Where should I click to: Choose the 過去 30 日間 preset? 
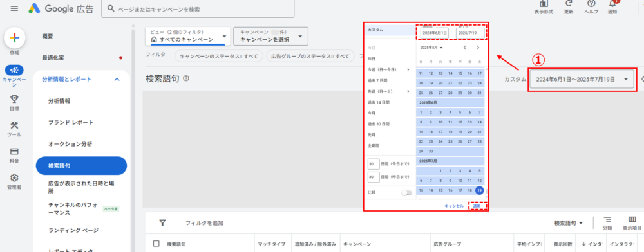click(379, 123)
